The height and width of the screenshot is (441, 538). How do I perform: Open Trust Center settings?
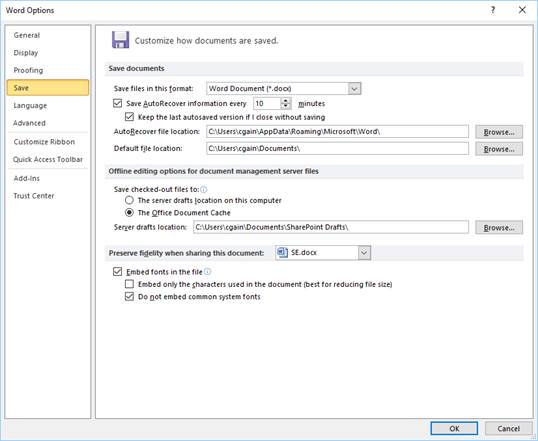click(x=34, y=196)
